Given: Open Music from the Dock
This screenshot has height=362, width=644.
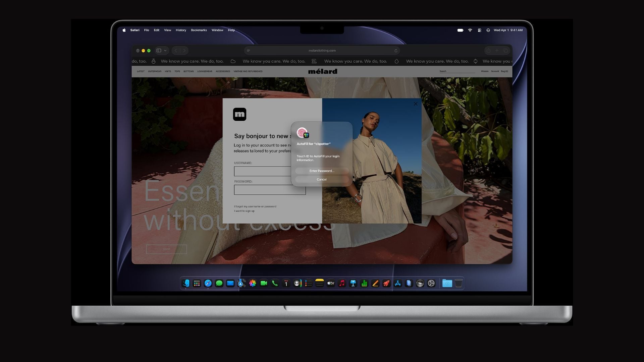Looking at the screenshot, I should click(x=342, y=284).
